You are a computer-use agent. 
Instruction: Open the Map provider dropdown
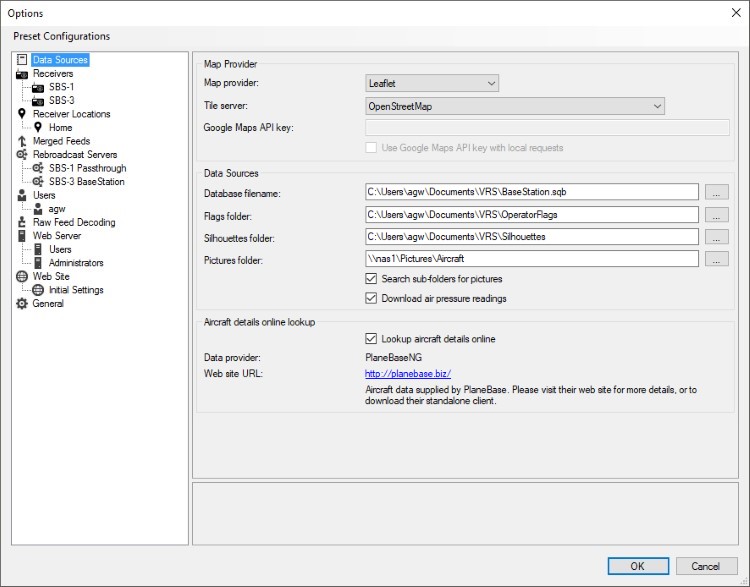click(x=432, y=84)
